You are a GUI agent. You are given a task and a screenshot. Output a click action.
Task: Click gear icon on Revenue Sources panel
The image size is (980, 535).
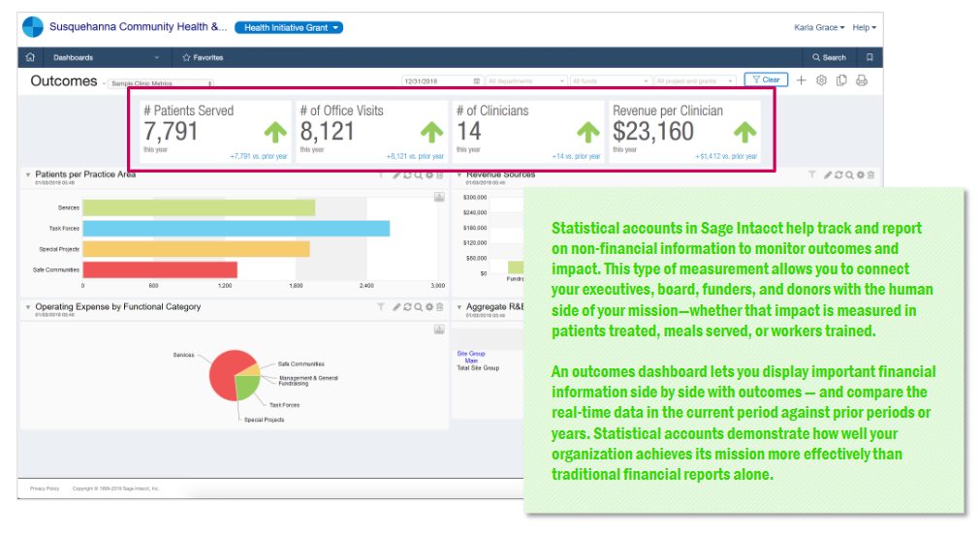(x=861, y=175)
